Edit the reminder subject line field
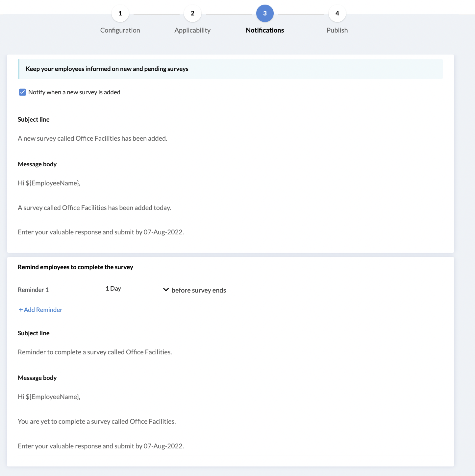The width and height of the screenshot is (475, 476). coord(230,352)
